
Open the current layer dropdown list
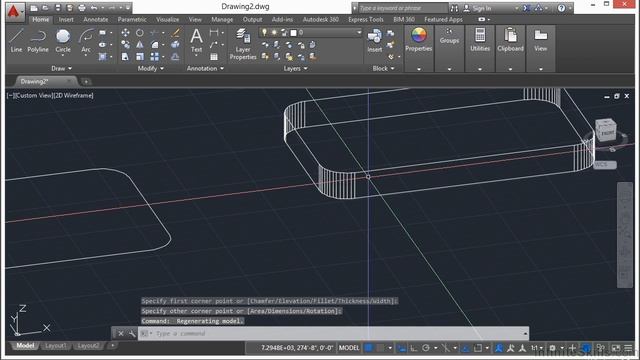[x=359, y=32]
